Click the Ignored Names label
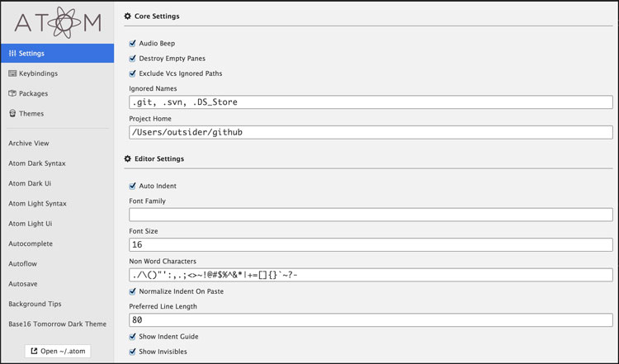 153,88
